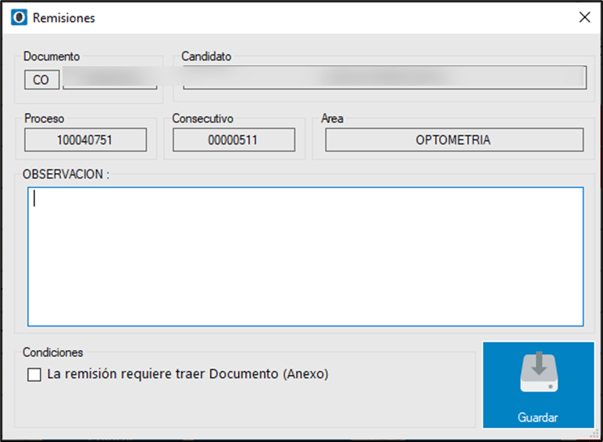Click the Candidato name field
The height and width of the screenshot is (442, 603).
click(x=378, y=78)
